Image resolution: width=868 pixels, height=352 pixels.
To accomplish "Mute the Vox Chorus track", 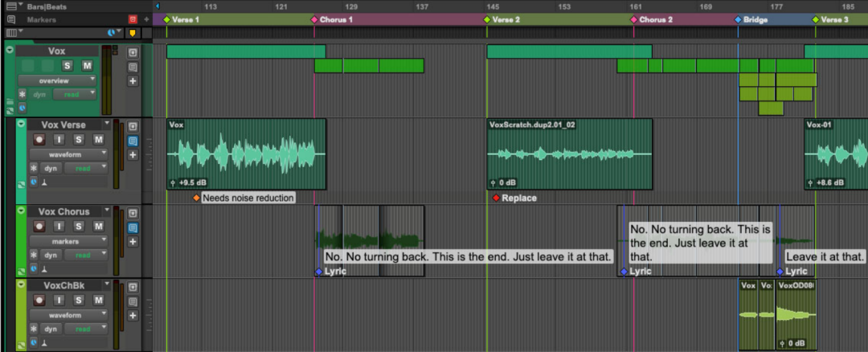I will [98, 226].
